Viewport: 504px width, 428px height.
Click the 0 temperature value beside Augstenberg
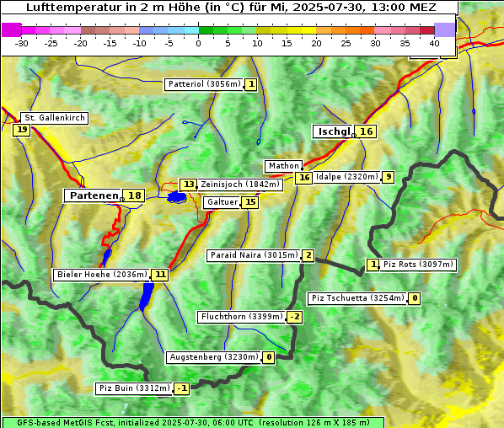coord(269,357)
